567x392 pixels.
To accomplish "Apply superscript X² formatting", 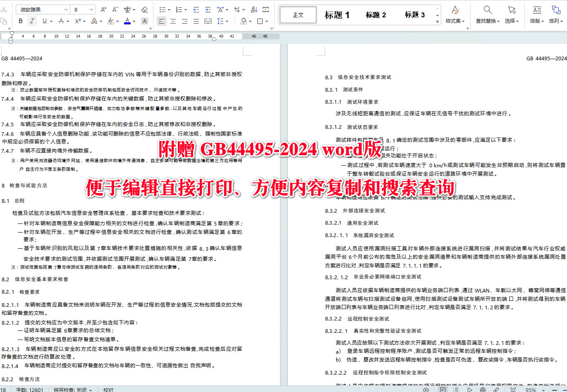I will click(x=78, y=21).
